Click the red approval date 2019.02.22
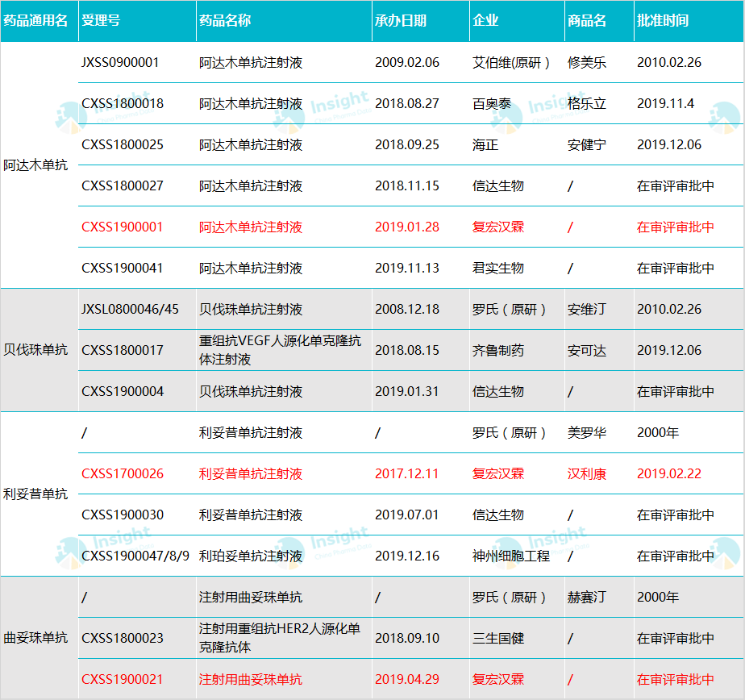 point(669,474)
